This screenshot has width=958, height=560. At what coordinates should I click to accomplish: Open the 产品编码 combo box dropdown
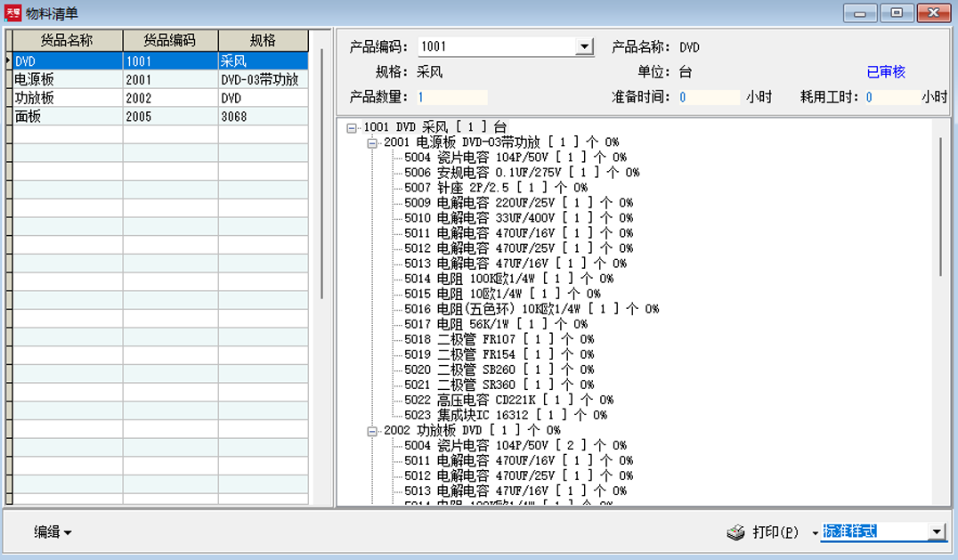coord(585,46)
